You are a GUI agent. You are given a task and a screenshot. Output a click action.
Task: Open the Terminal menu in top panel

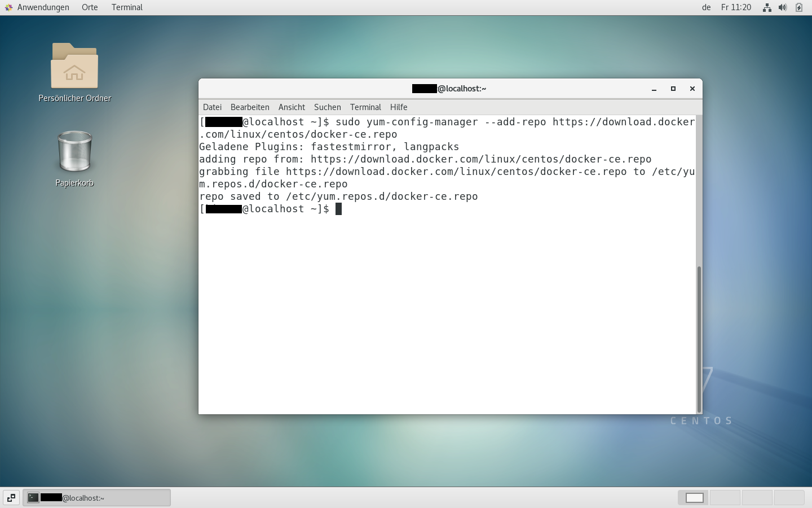coord(127,7)
